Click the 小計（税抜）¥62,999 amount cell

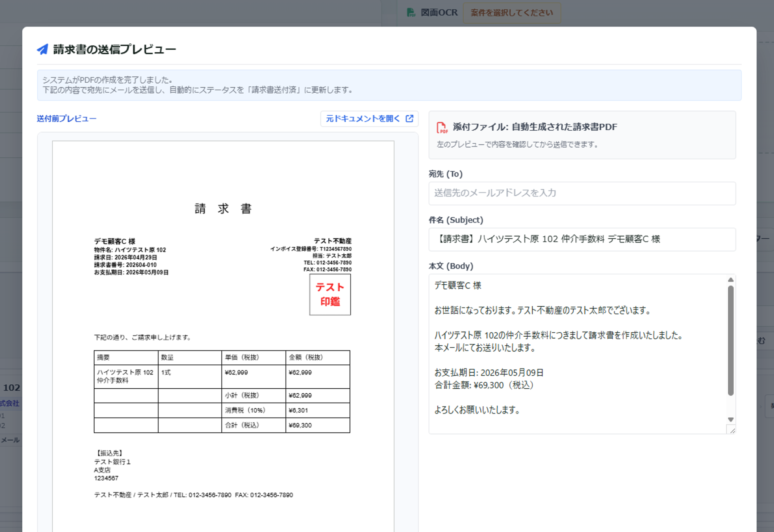(x=318, y=396)
